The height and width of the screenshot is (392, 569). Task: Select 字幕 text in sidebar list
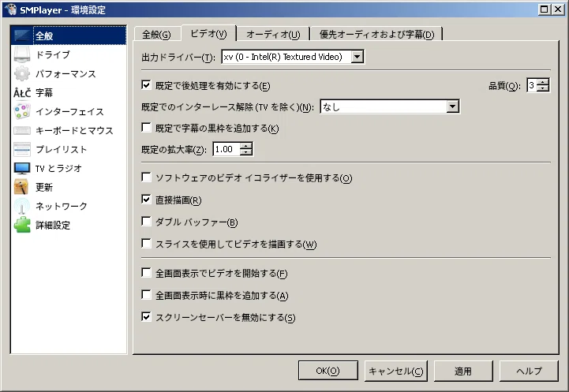tap(44, 93)
